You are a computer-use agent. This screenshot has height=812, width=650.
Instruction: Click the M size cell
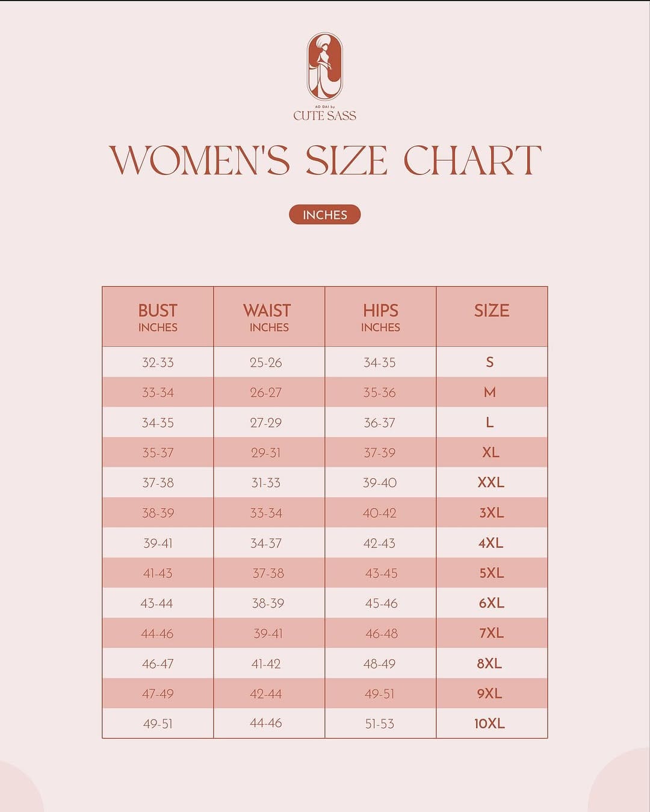point(492,392)
